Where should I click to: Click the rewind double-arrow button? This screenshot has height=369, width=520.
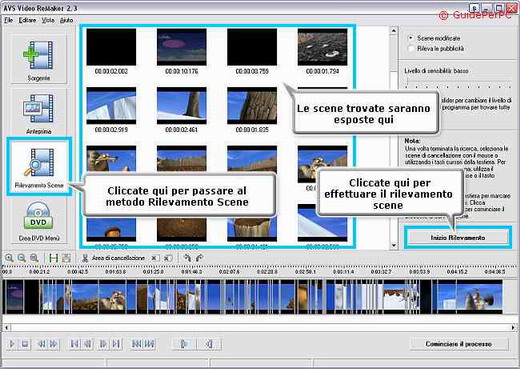click(42, 344)
